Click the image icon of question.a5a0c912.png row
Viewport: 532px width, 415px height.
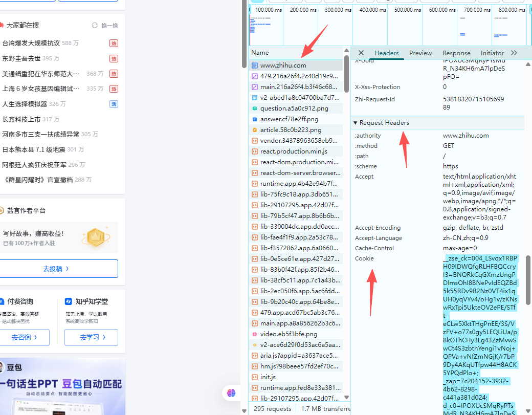(254, 108)
